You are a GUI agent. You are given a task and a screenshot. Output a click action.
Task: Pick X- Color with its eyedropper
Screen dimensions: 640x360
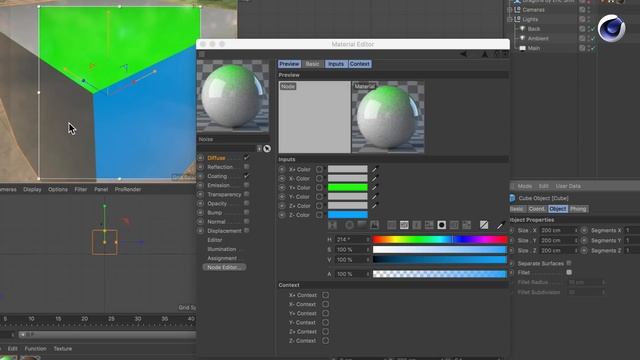click(x=375, y=178)
